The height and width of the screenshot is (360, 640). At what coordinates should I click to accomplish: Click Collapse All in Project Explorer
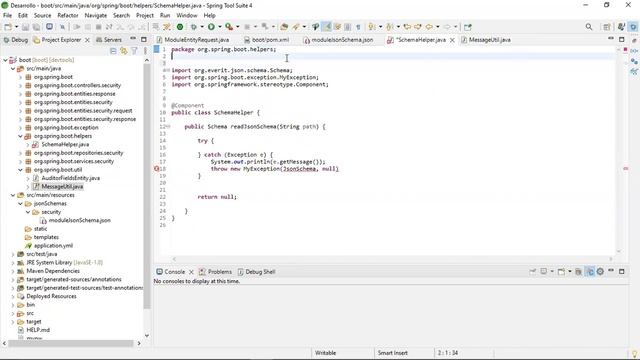point(113,51)
